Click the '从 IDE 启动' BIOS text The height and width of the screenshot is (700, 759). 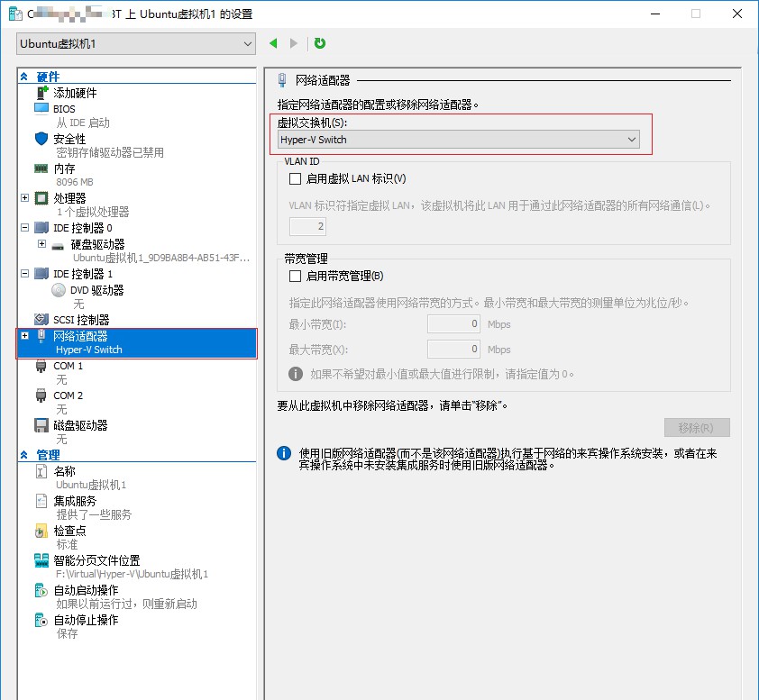click(x=83, y=123)
